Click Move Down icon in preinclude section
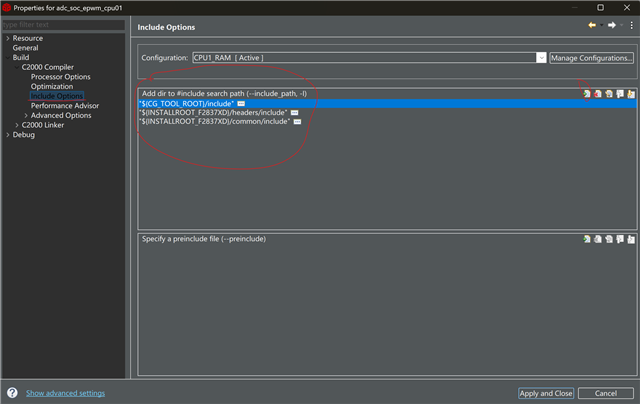The height and width of the screenshot is (404, 640). [631, 239]
